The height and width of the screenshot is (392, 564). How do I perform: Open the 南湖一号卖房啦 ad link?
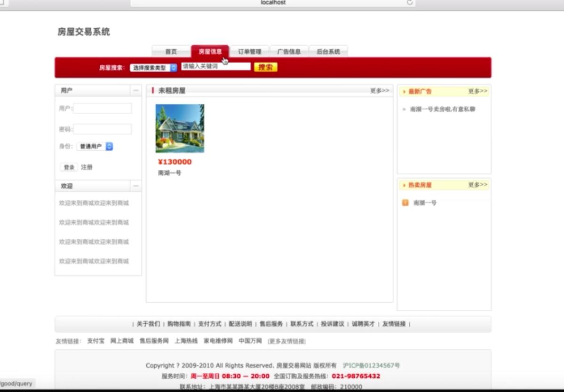(x=443, y=109)
